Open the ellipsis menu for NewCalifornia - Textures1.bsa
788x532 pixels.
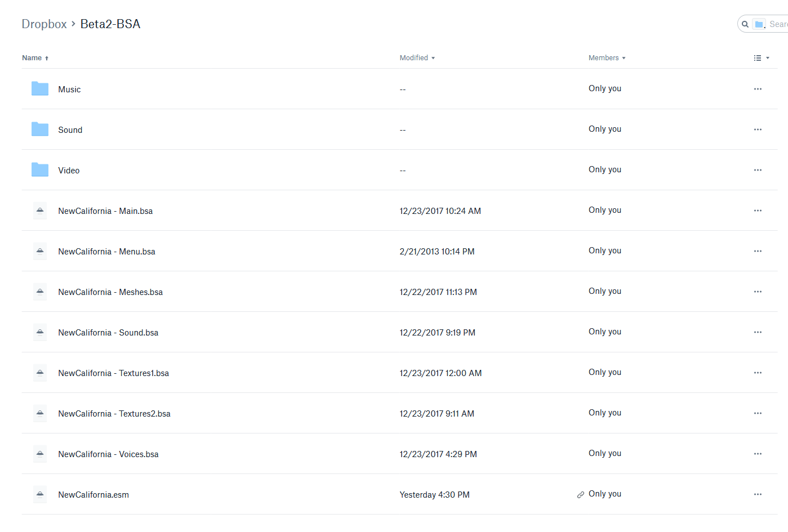tap(758, 373)
